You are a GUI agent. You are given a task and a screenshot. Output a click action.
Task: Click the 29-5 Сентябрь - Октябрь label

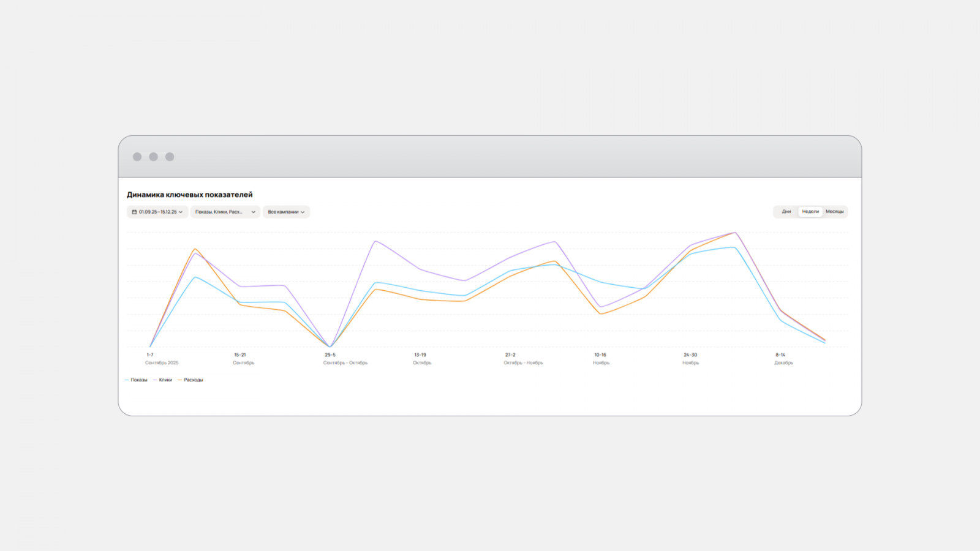(x=330, y=355)
